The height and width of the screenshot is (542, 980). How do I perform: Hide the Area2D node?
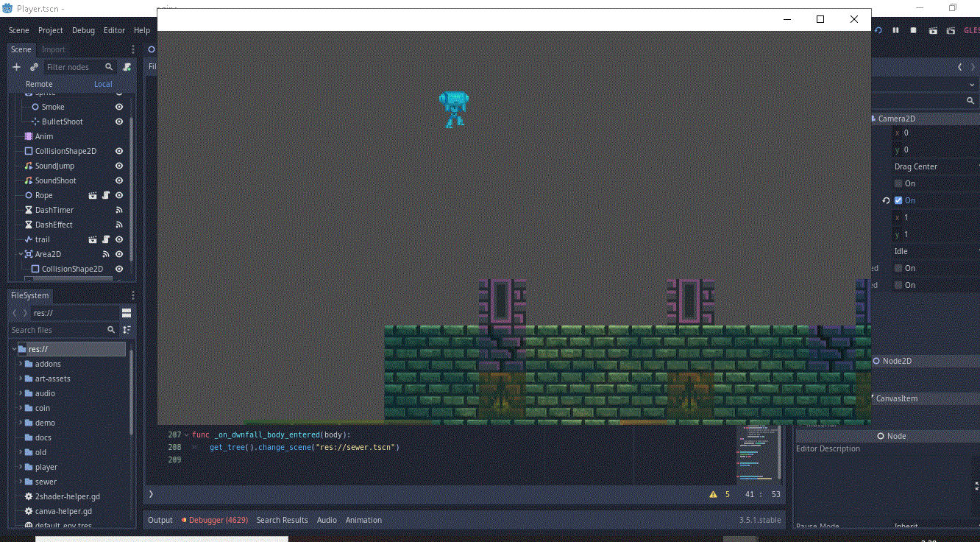pos(119,254)
